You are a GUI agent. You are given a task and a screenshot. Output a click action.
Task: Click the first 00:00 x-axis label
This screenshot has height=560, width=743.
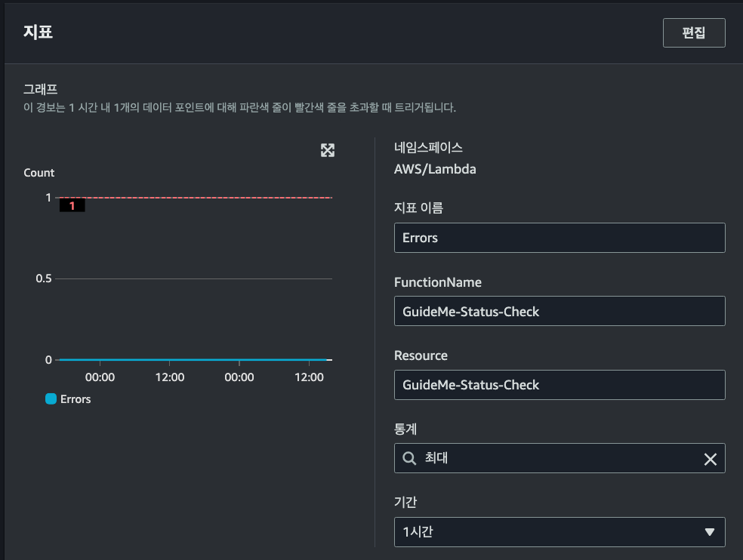(x=100, y=377)
